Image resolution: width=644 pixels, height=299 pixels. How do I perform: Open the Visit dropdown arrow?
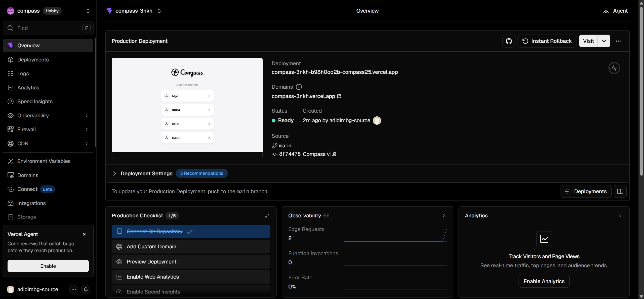604,41
